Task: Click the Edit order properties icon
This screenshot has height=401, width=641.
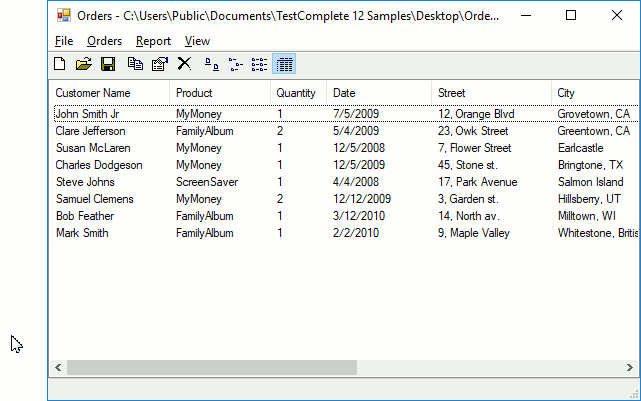Action: tap(159, 64)
